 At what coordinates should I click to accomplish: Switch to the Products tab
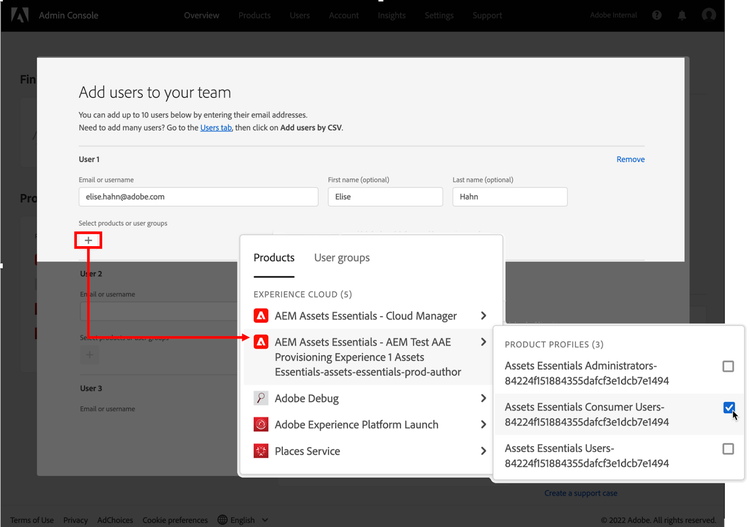tap(274, 258)
